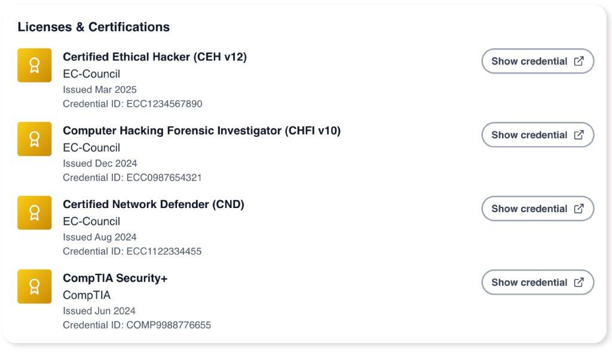612x364 pixels.
Task: Select the Certified Network Defender (CND) title
Action: [x=153, y=204]
